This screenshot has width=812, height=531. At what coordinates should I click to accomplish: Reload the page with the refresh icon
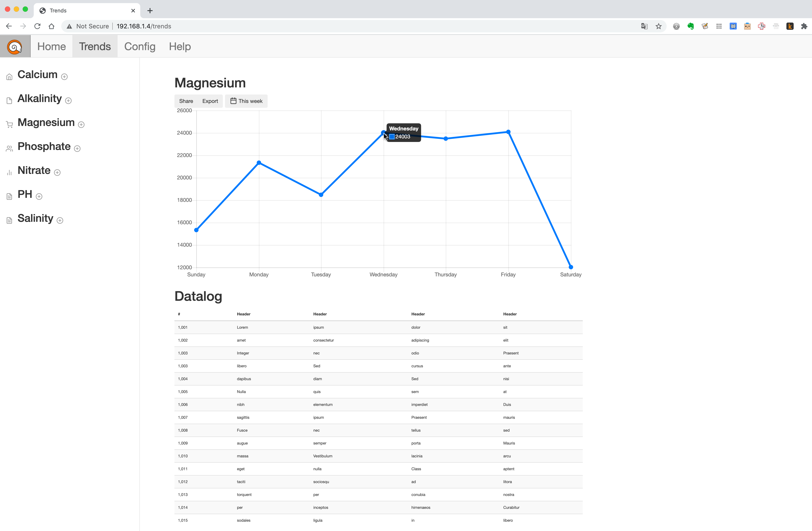click(37, 26)
